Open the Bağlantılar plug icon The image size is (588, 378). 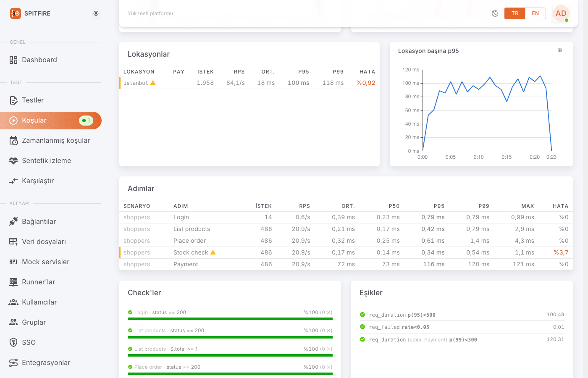point(13,221)
